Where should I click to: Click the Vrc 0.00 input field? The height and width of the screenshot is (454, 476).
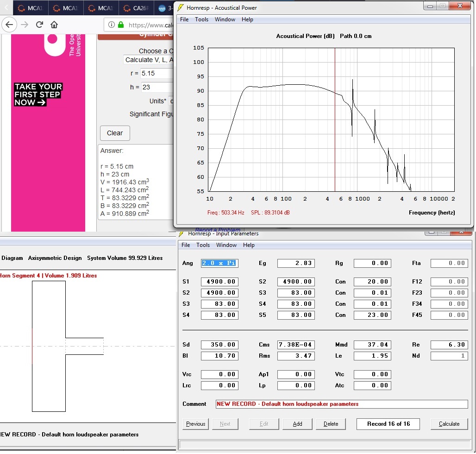click(219, 375)
